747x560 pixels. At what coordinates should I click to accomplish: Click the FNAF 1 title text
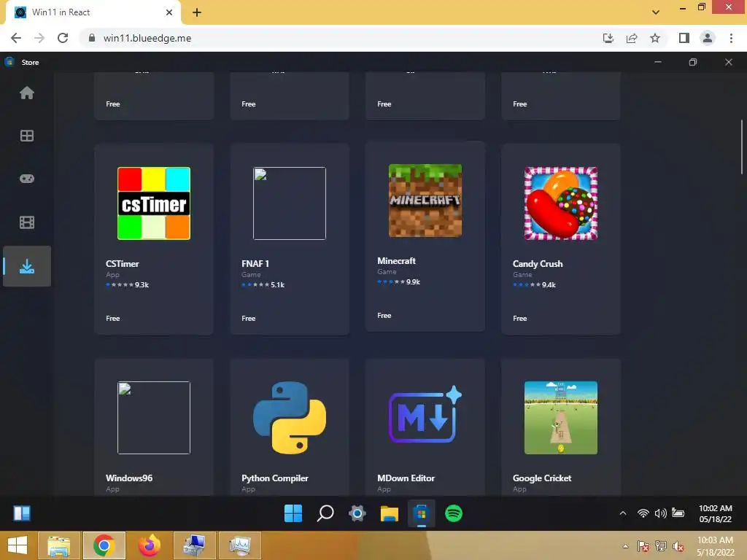click(x=255, y=264)
